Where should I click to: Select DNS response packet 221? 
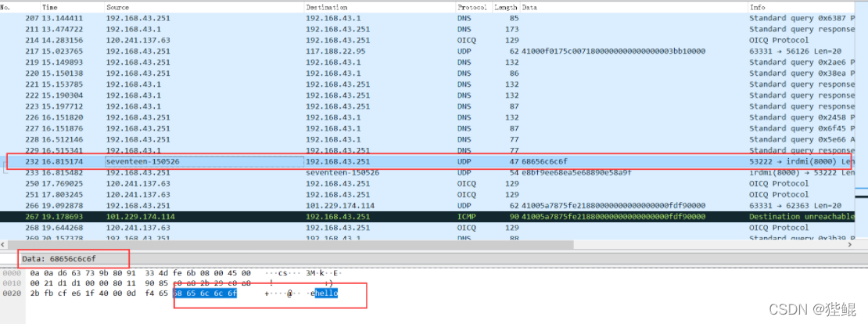[x=428, y=85]
